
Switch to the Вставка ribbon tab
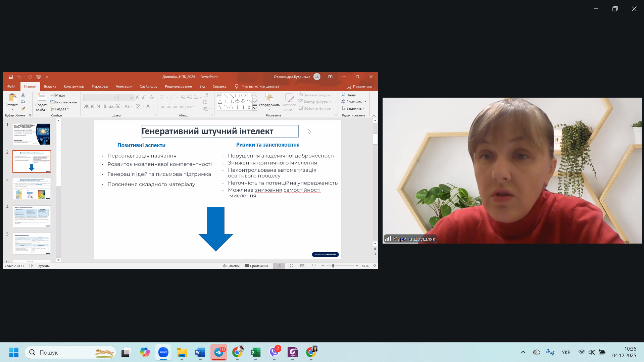click(50, 87)
